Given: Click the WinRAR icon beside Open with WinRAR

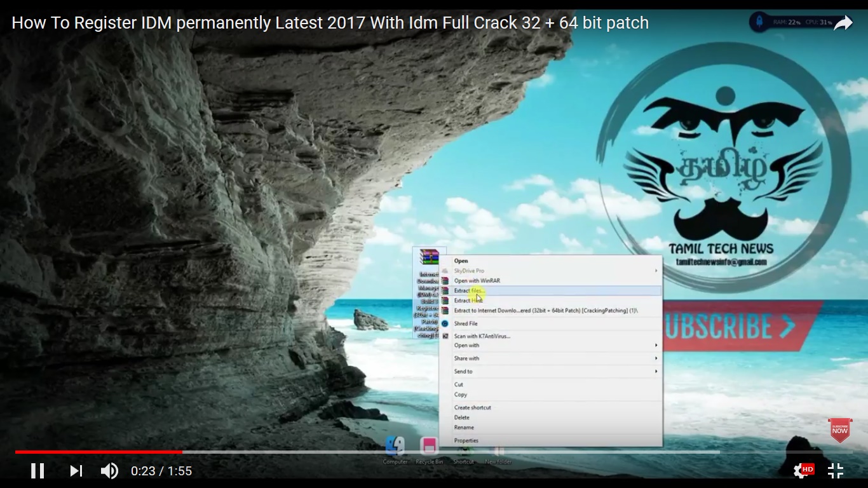Looking at the screenshot, I should tap(445, 280).
